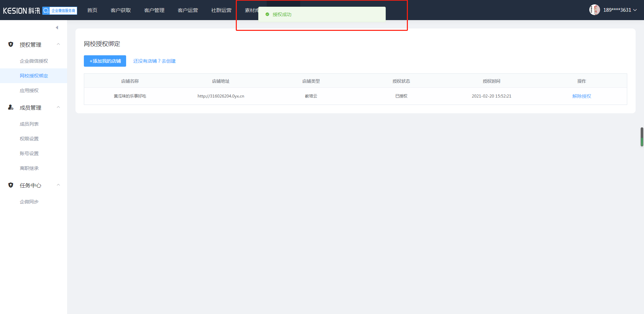This screenshot has width=644, height=314.
Task: Click the user avatar picture
Action: (x=594, y=10)
